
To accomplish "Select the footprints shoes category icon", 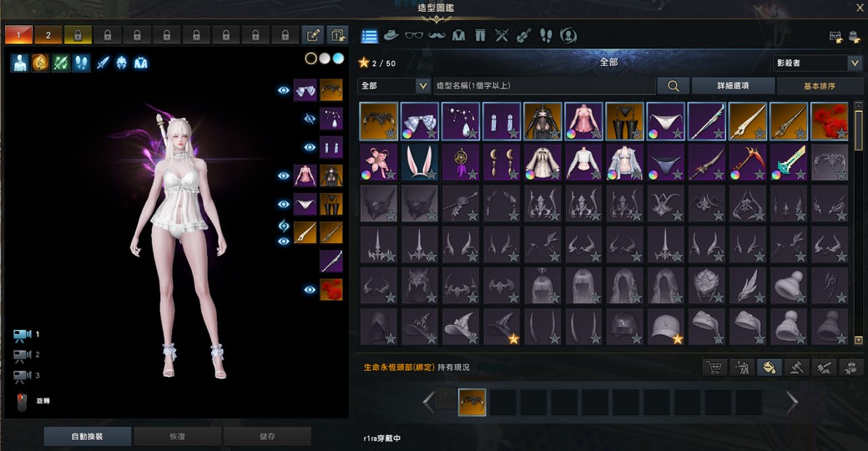I will (546, 36).
